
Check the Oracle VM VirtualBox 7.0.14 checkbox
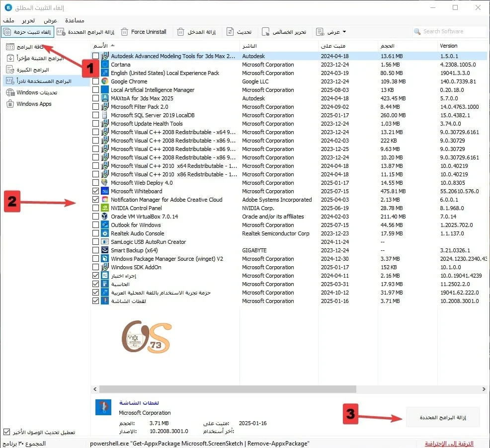(95, 216)
